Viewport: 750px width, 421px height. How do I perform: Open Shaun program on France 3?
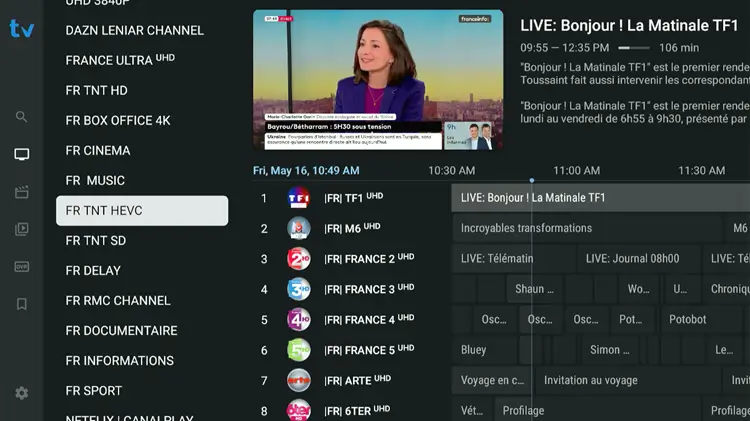535,289
